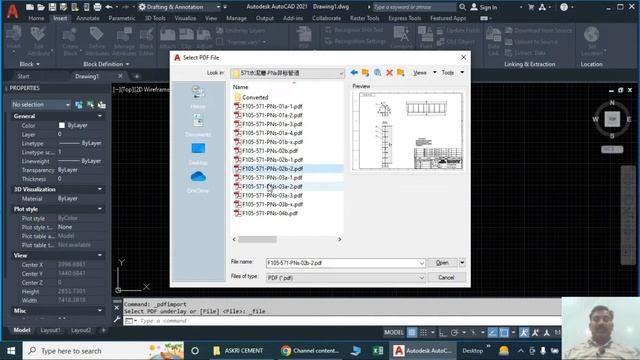
Task: Open Desktop location in dialog sidebar
Action: pyautogui.click(x=198, y=153)
